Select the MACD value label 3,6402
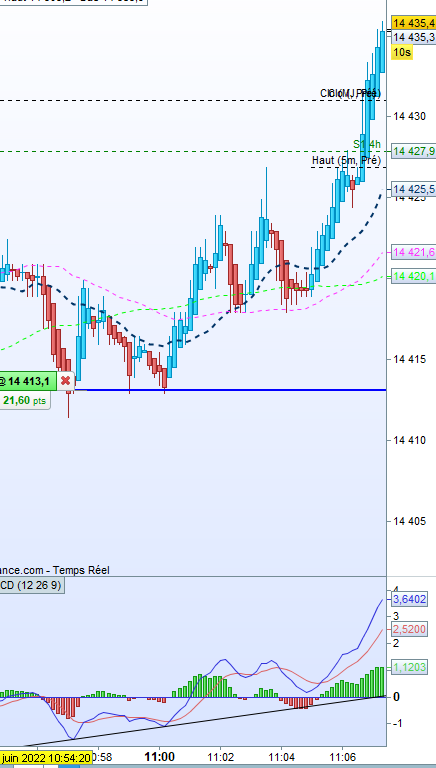This screenshot has width=436, height=768. click(410, 599)
